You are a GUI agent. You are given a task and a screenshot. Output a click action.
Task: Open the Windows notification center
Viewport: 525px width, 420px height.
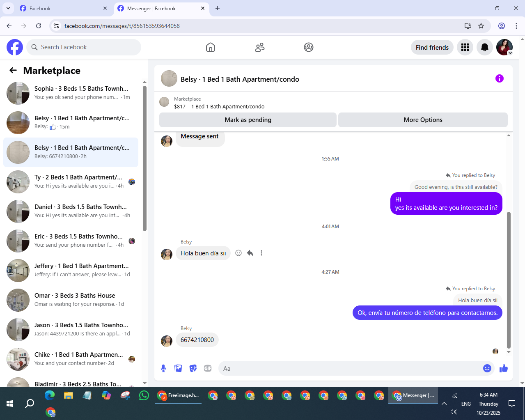pyautogui.click(x=512, y=404)
